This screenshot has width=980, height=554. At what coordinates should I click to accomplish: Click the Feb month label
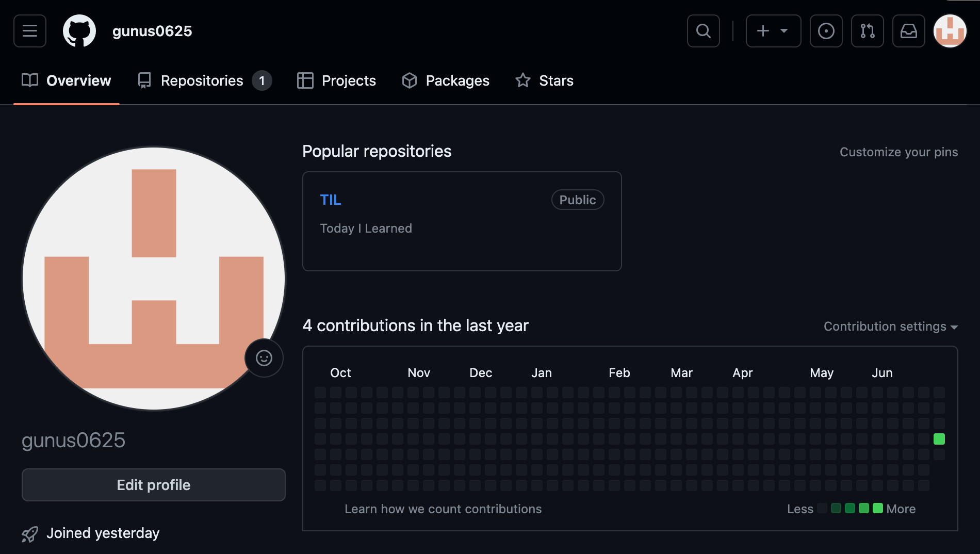click(x=619, y=372)
